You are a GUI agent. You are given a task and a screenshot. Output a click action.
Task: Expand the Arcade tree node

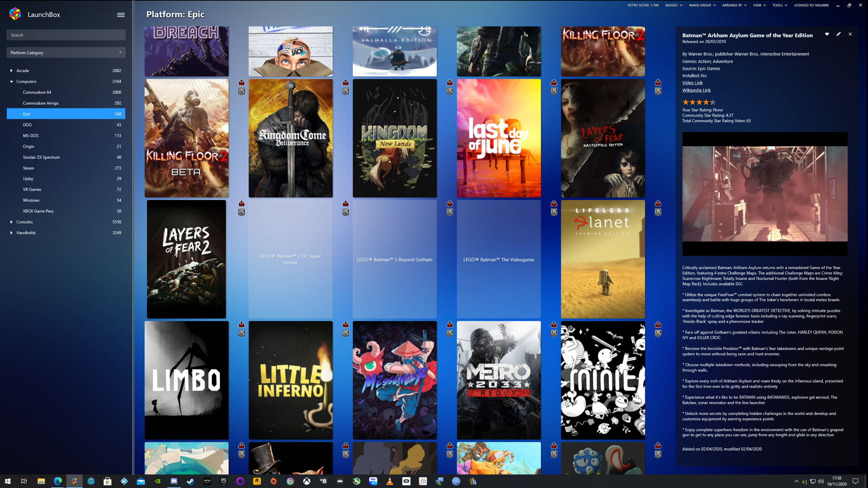(x=12, y=71)
